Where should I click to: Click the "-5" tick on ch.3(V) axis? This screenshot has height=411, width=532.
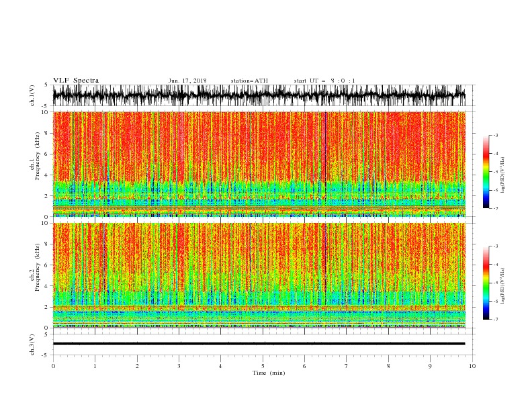click(x=46, y=355)
